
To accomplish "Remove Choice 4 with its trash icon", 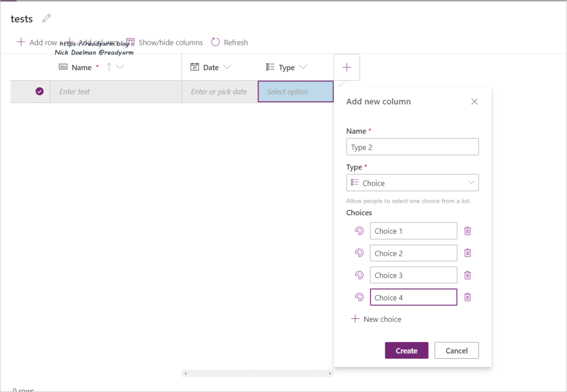I will 467,297.
